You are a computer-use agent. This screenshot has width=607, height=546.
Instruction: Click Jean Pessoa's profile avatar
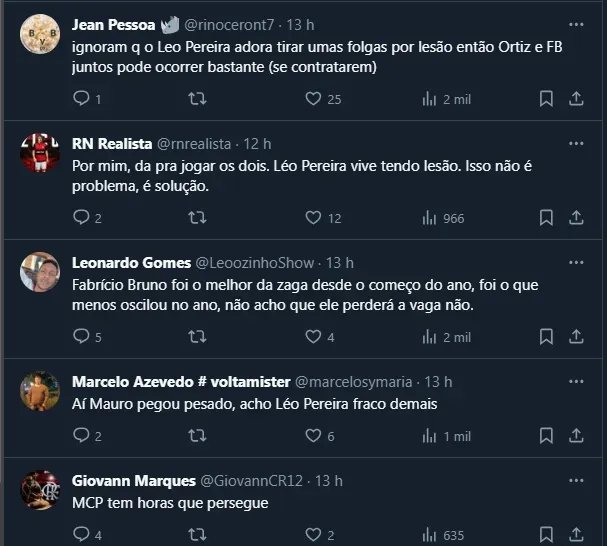tap(40, 33)
